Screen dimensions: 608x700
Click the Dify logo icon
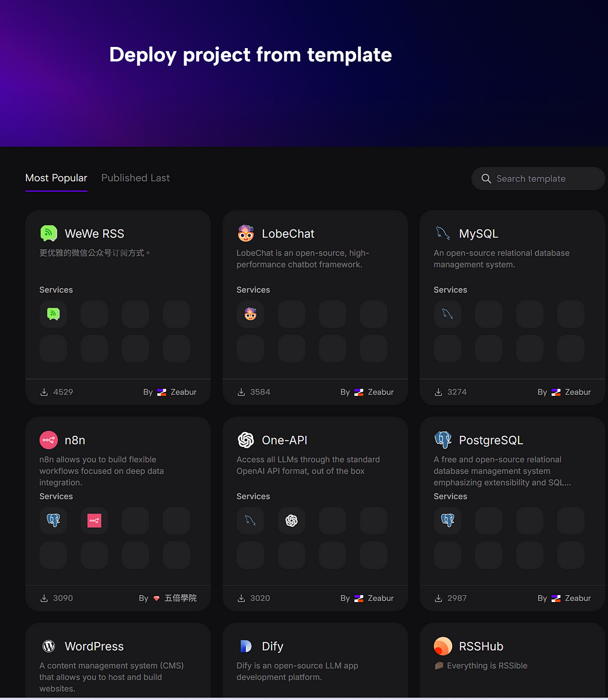tap(246, 646)
